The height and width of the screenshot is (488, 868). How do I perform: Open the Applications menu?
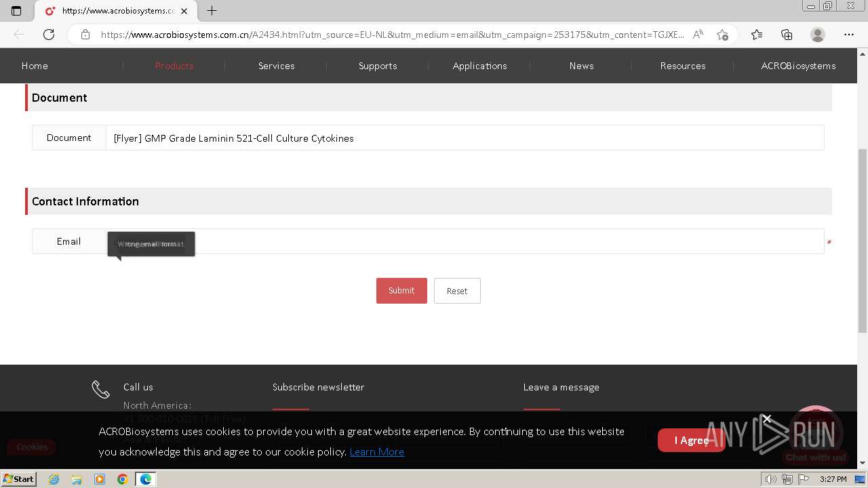pyautogui.click(x=479, y=66)
